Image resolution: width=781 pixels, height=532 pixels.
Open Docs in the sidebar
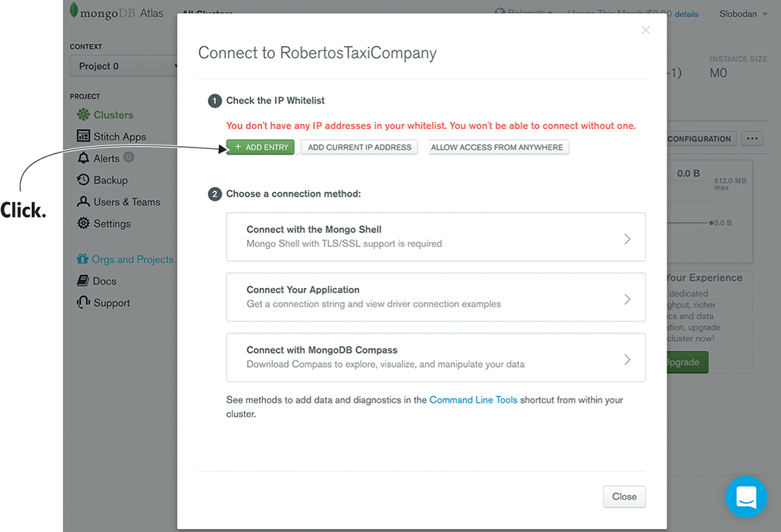[x=104, y=282]
